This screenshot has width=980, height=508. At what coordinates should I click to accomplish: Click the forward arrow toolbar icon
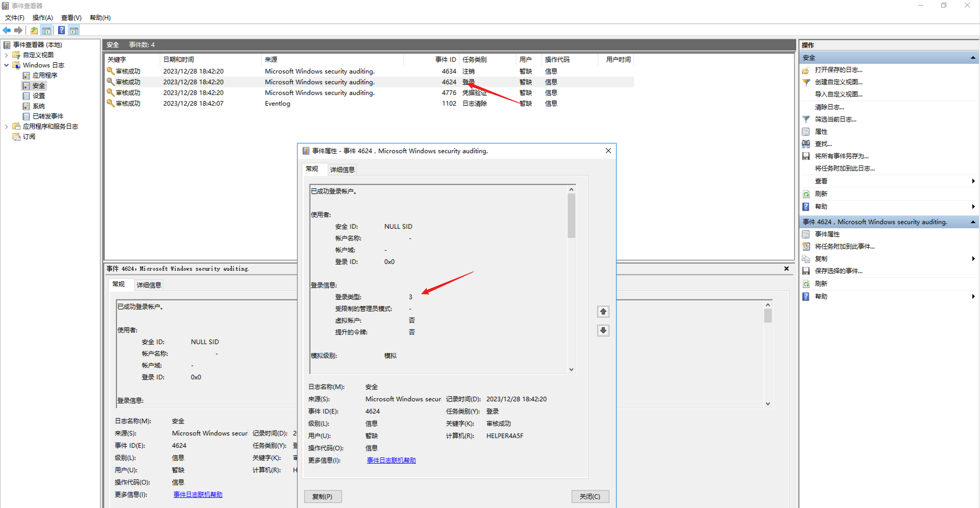(x=18, y=30)
